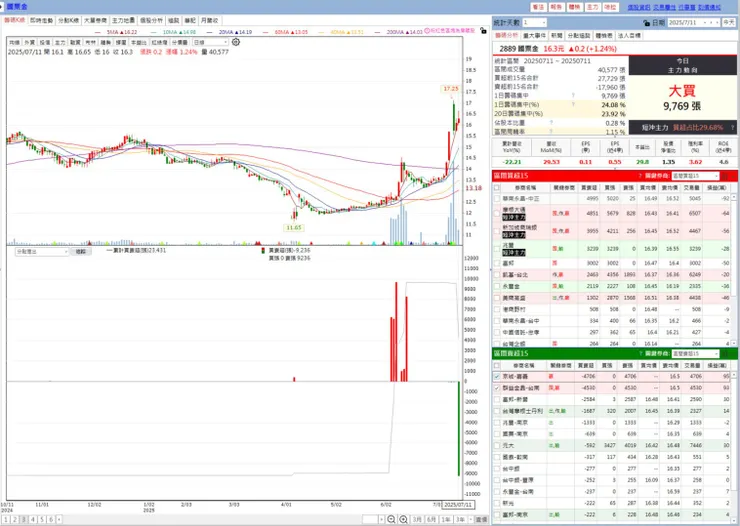
Task: Click the icon at the right end of the green 區間賣超15 header
Action: pyautogui.click(x=725, y=353)
